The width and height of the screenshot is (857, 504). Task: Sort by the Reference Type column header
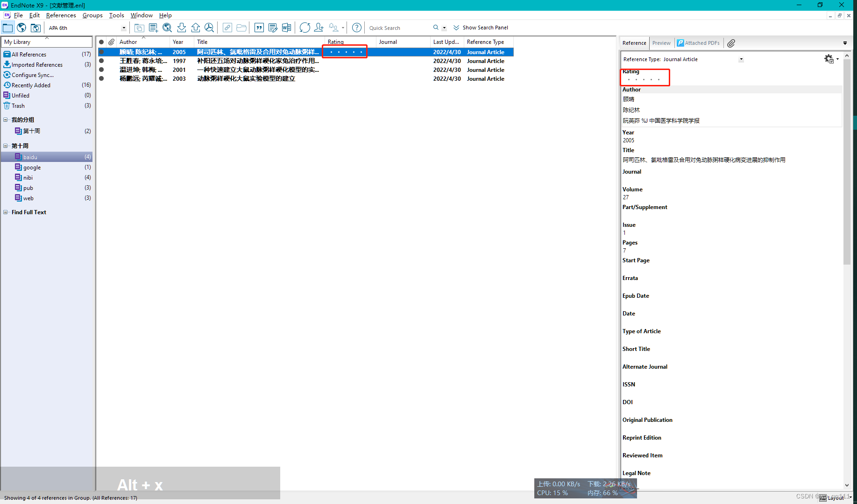[489, 42]
